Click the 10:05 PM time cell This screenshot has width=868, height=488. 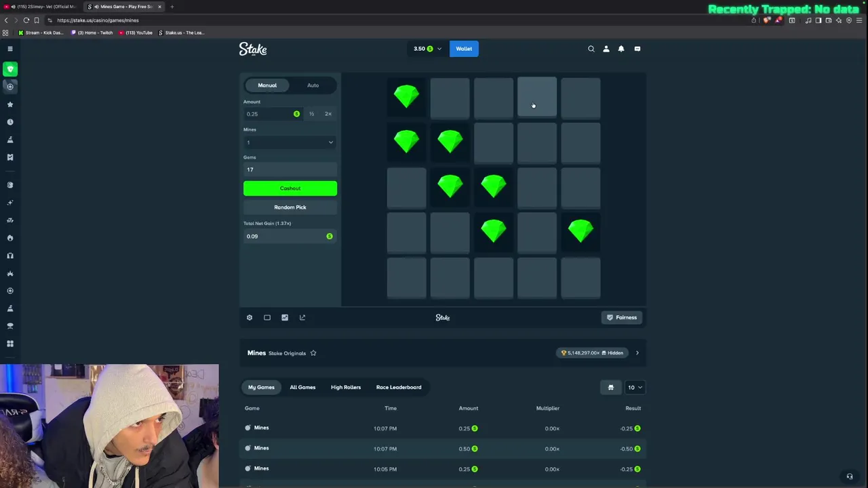385,469
